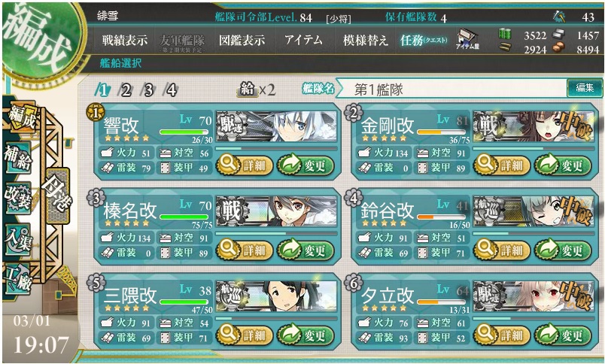Click the 母港 home port icon
The width and height of the screenshot is (605, 364).
coord(58,196)
